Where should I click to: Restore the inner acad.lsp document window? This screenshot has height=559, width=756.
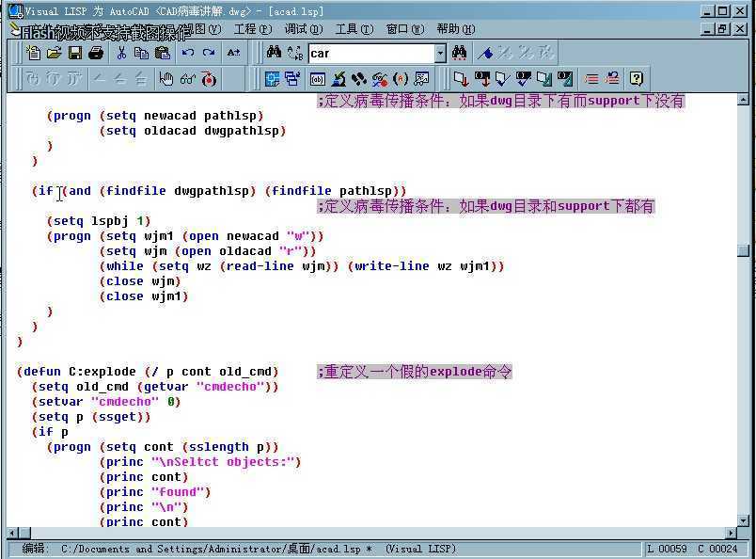(723, 29)
